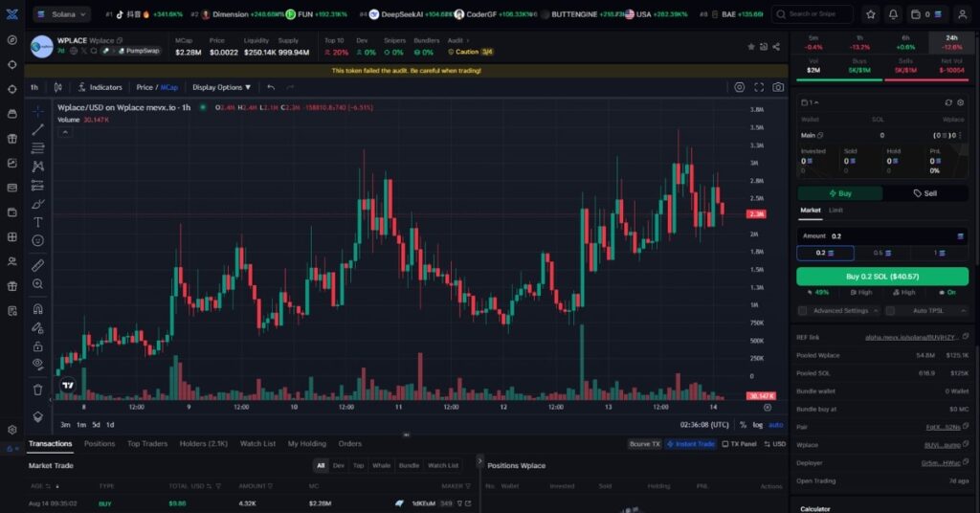980x513 pixels.
Task: Copy the WPLACE token address
Action: [120, 40]
